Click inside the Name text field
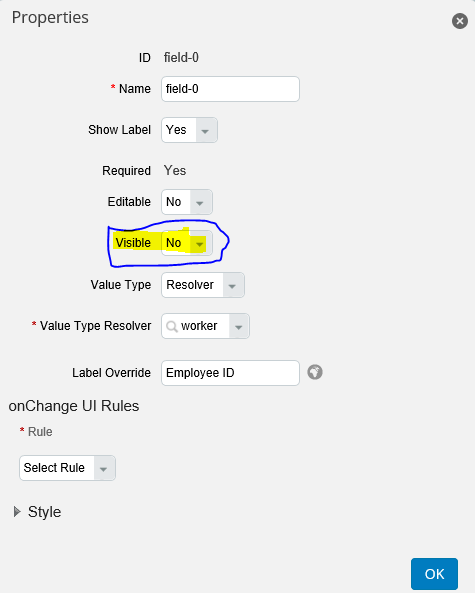The height and width of the screenshot is (593, 475). (230, 89)
